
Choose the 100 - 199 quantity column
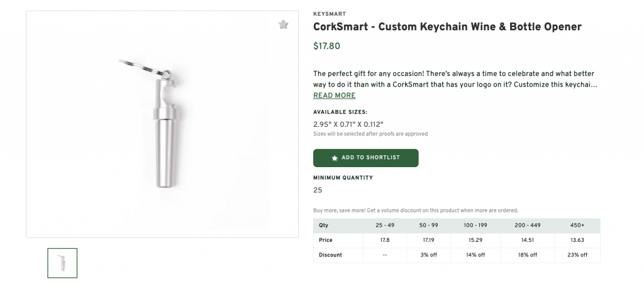(477, 226)
